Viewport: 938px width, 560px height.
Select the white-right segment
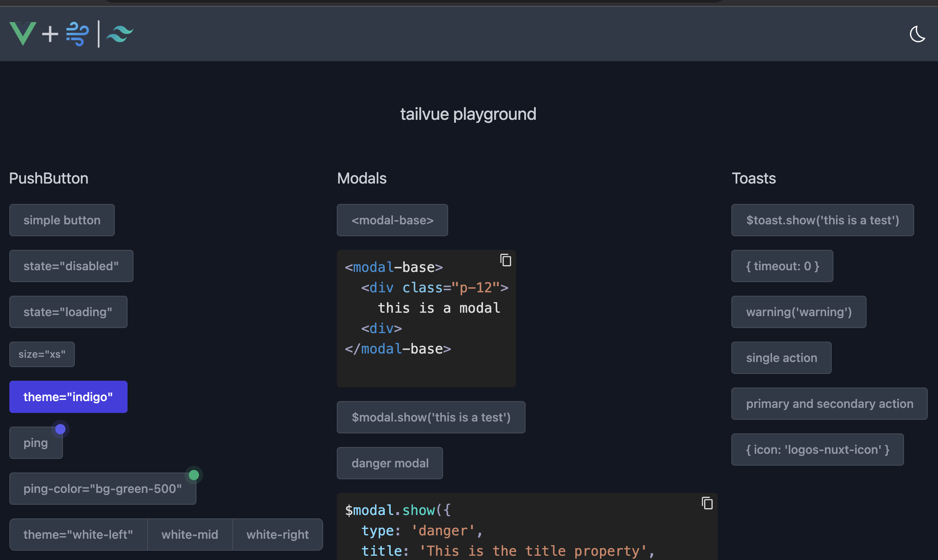point(277,535)
